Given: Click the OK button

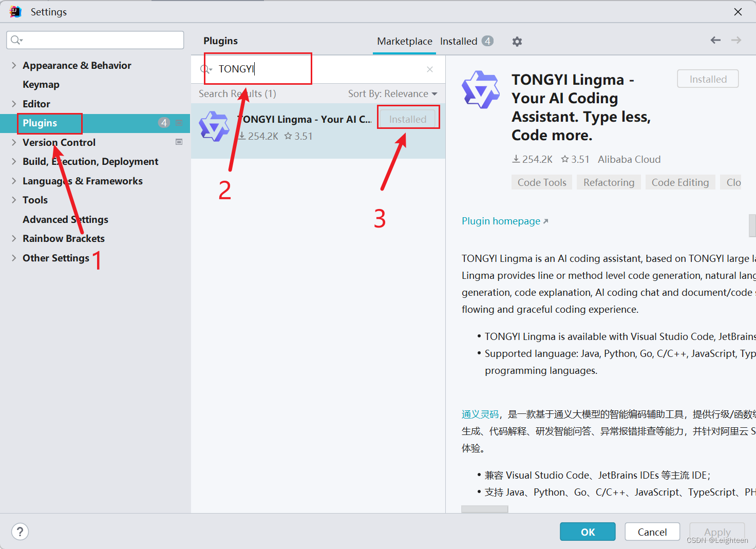Looking at the screenshot, I should coord(588,532).
